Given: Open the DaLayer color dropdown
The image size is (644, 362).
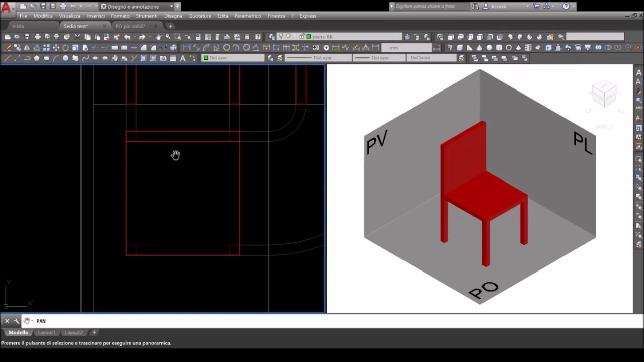Looking at the screenshot, I should point(233,58).
